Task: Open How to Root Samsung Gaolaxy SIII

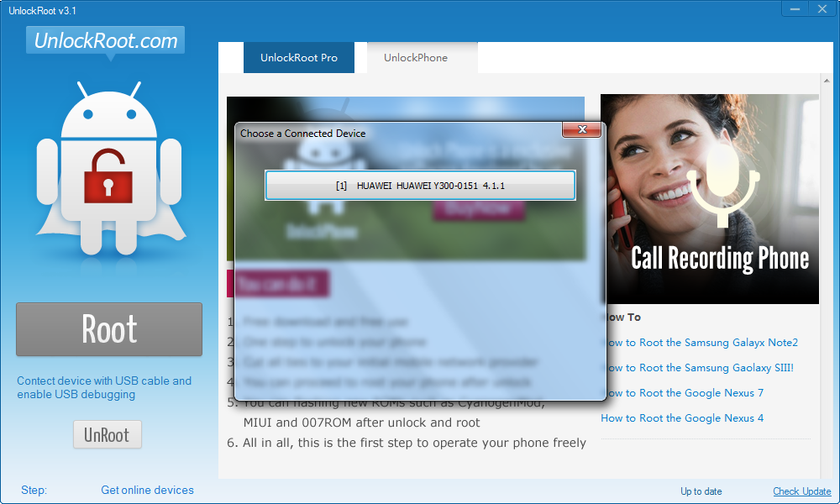Action: (697, 367)
